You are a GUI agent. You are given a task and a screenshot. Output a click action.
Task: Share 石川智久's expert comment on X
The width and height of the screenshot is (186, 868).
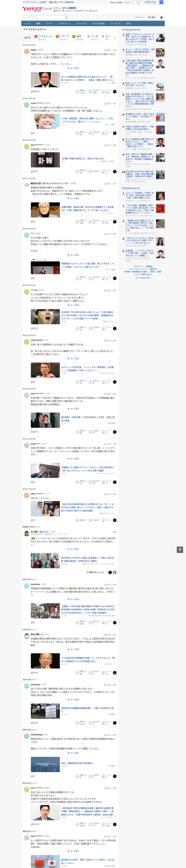click(x=110, y=572)
